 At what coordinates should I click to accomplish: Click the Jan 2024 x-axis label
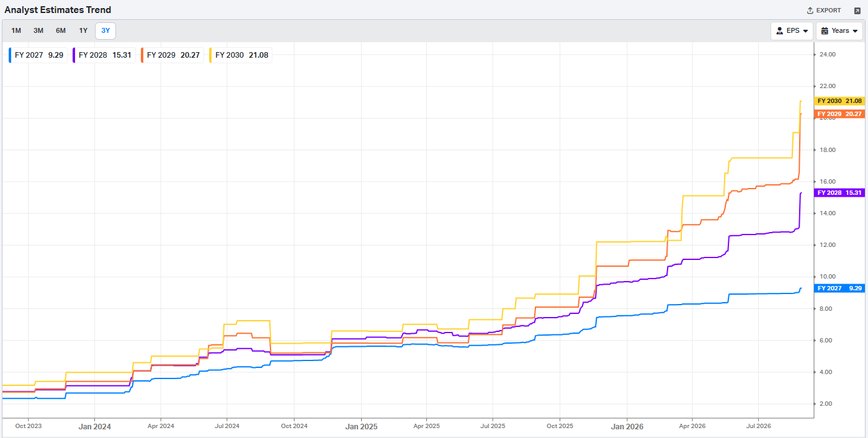(94, 427)
